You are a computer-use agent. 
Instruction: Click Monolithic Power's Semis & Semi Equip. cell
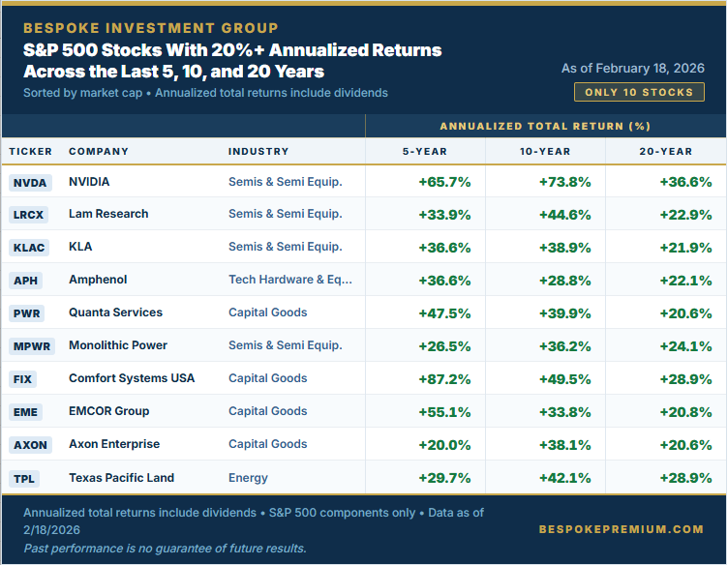pos(285,345)
